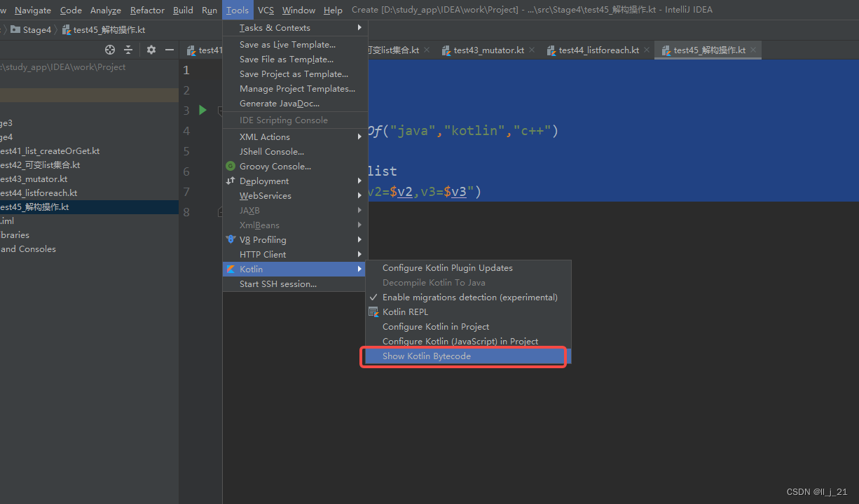Select Configure Kotlin (JavaScript) in Project
The height and width of the screenshot is (504, 859).
coord(468,342)
